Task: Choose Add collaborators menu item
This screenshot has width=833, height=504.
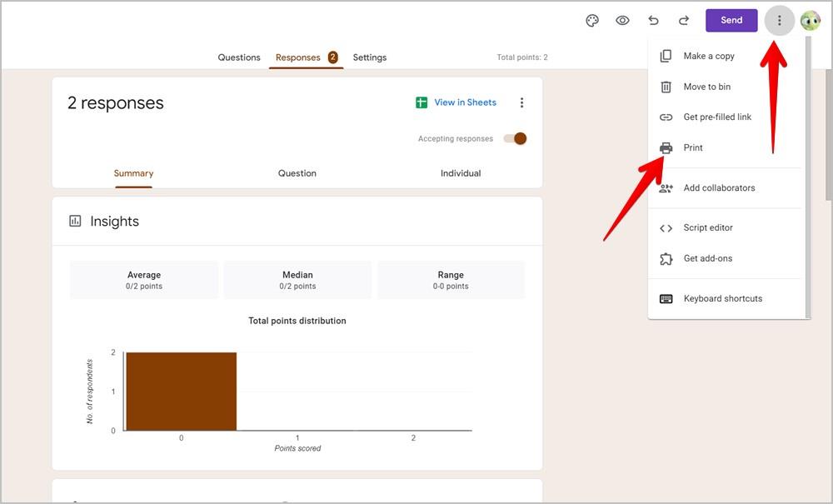Action: 725,188
